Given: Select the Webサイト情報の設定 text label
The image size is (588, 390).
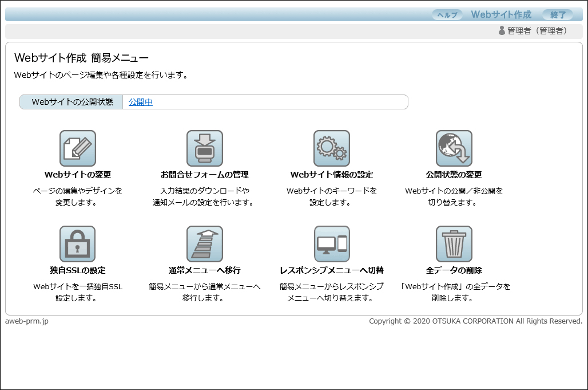Looking at the screenshot, I should tap(332, 175).
